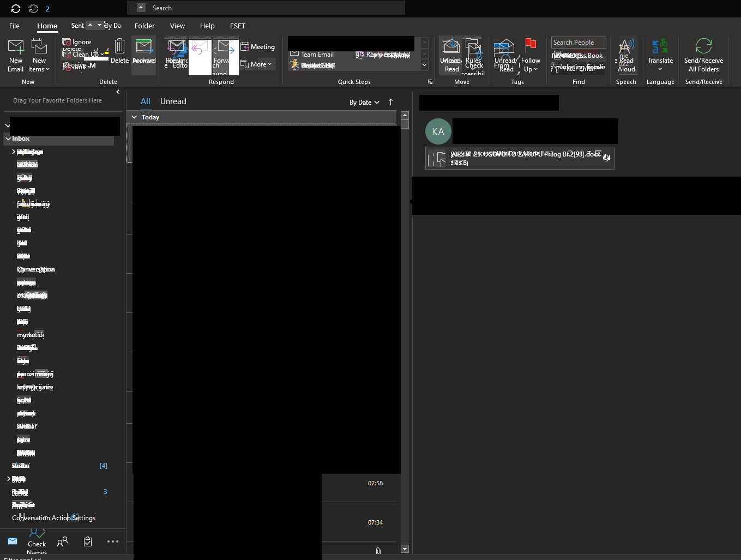Open the Help ribbon tab

tap(207, 26)
